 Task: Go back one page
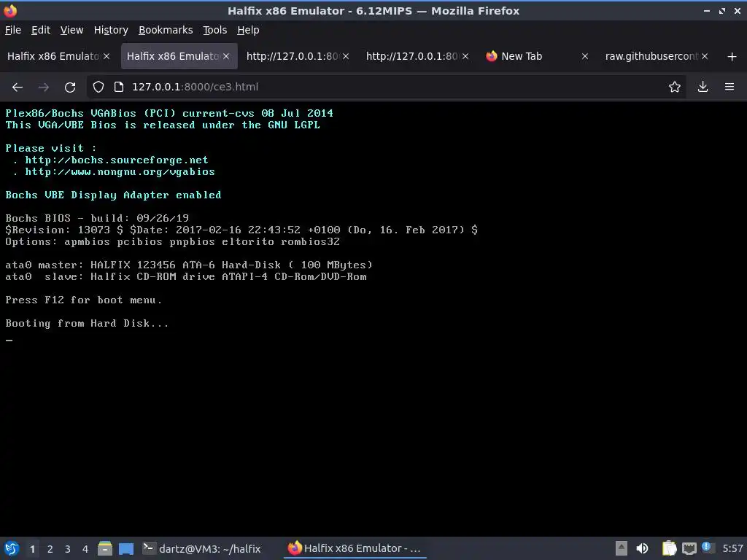(18, 87)
